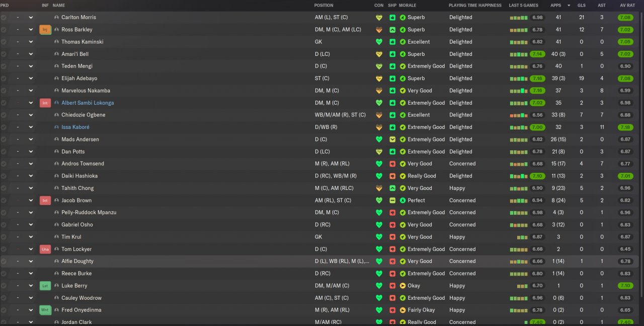Toggle the picked checkmark for Thomas Kaminski
The height and width of the screenshot is (326, 644).
click(4, 42)
